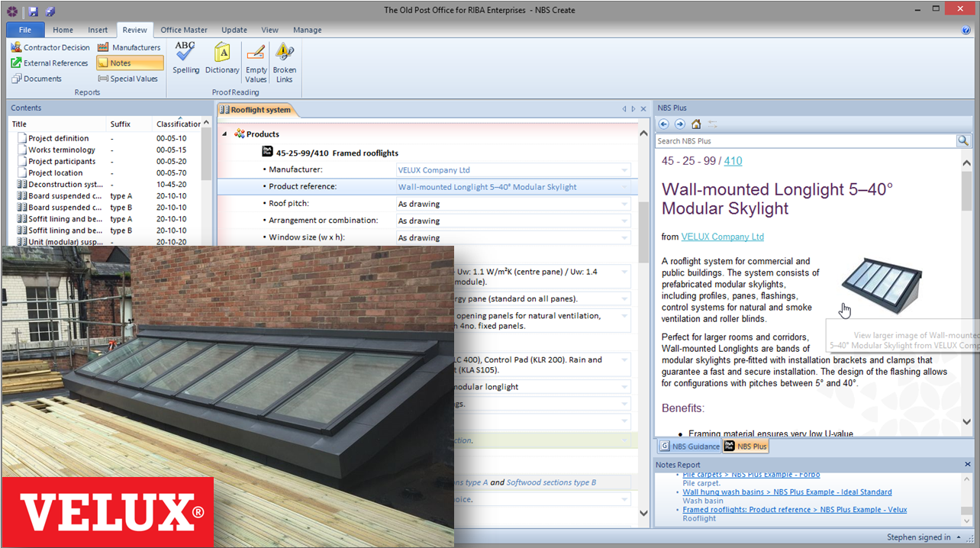
Task: Click the NBS Plus search magnifier
Action: pyautogui.click(x=963, y=140)
